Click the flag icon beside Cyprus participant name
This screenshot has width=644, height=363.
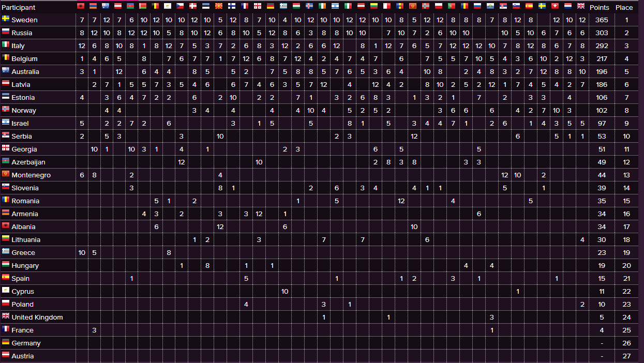tap(6, 290)
